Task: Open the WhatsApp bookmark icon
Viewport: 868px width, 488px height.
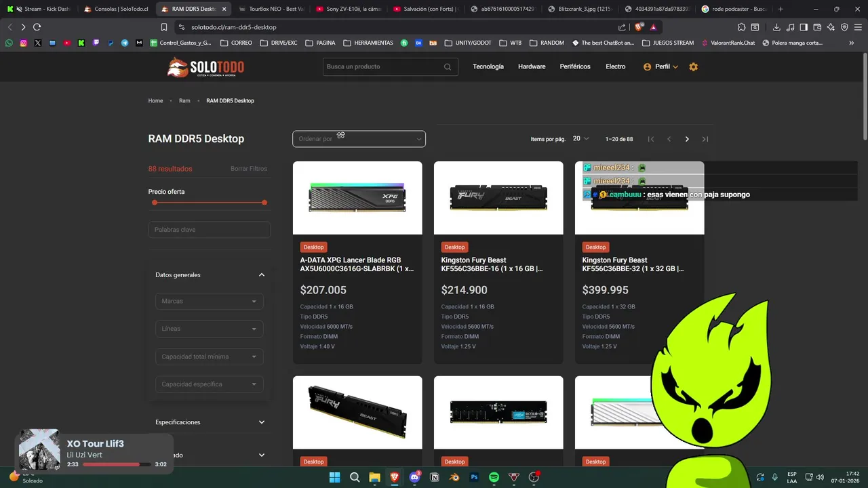Action: coord(9,43)
